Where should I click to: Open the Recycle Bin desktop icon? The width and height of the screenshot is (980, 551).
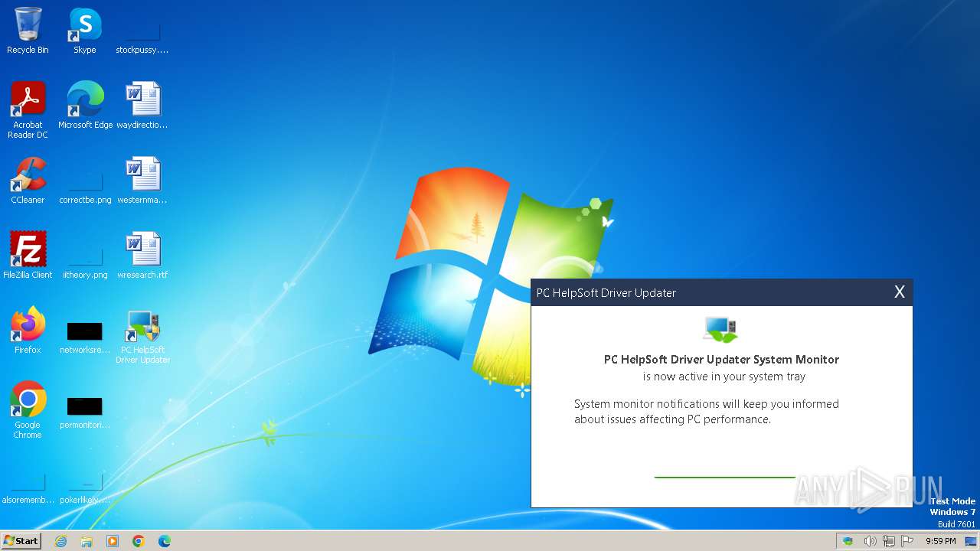click(x=28, y=31)
